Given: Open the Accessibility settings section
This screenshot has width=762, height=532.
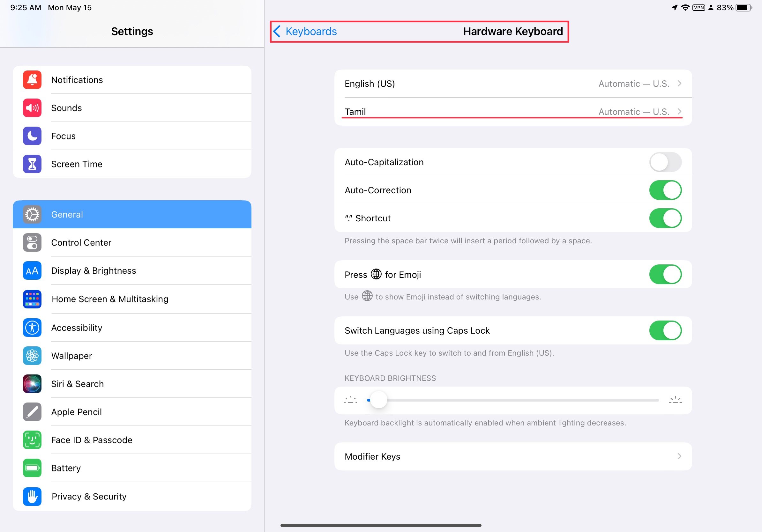Looking at the screenshot, I should (77, 328).
